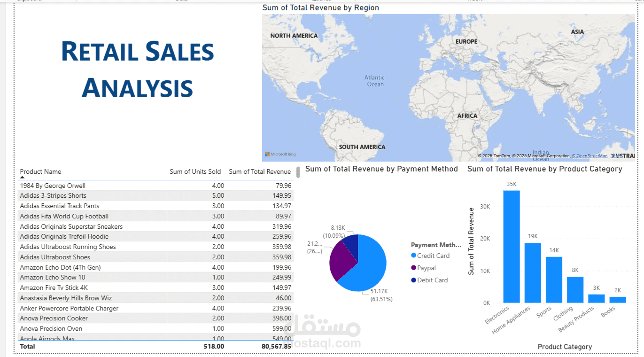Select the "Adidas Essential Track Pants" product name

pos(60,206)
